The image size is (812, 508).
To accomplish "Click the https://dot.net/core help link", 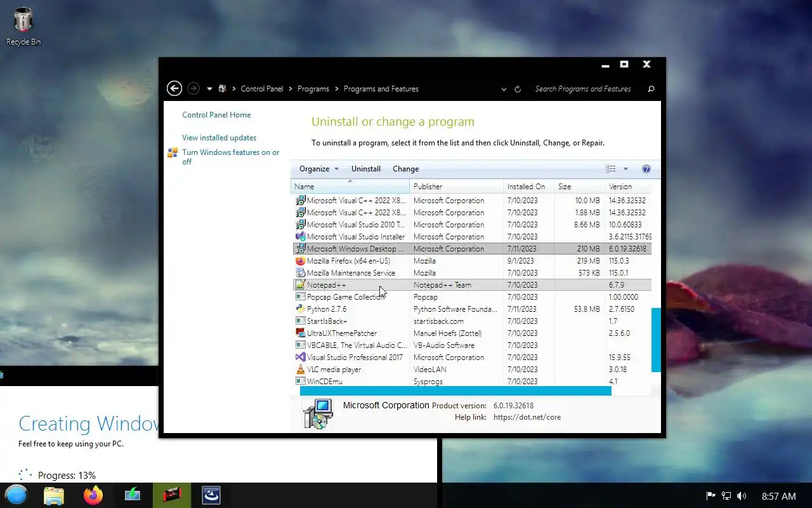I will (527, 417).
